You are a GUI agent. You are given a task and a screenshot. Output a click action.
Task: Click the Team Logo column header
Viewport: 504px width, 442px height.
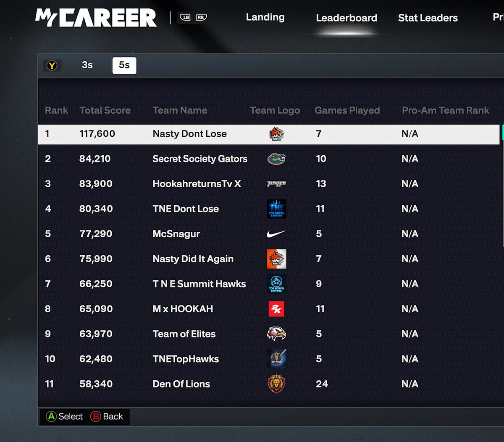[275, 110]
